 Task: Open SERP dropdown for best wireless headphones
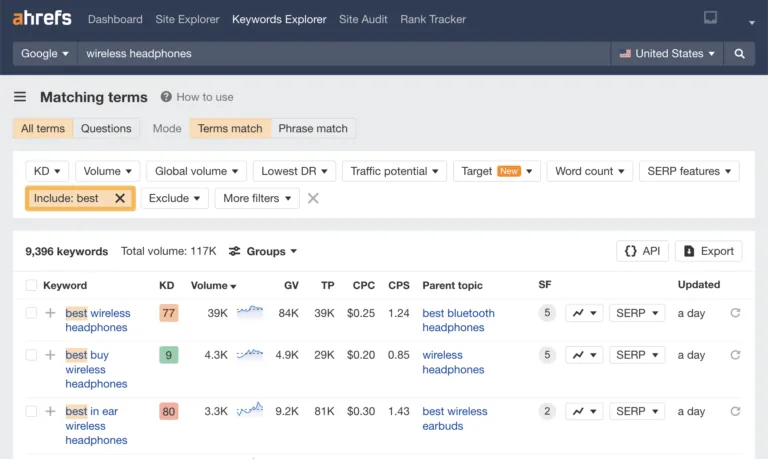tap(637, 313)
